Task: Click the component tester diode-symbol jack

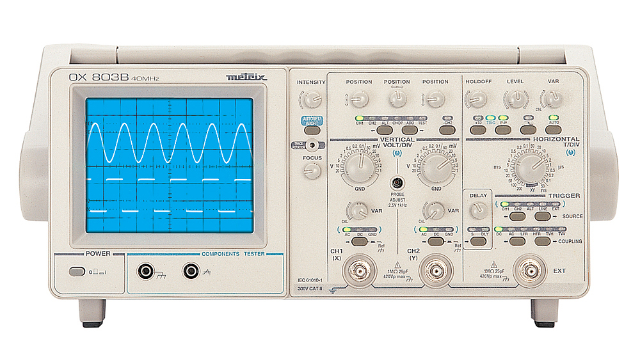Action: (x=191, y=271)
